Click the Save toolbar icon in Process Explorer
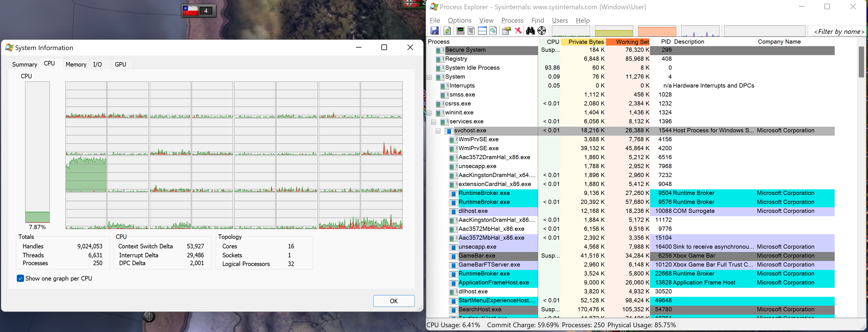Screen dimensions: 868x332 [435, 31]
